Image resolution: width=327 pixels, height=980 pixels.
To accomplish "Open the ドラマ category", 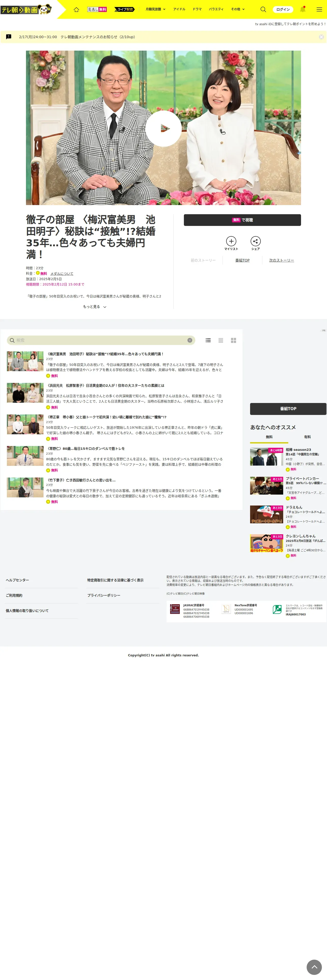I will point(197,9).
